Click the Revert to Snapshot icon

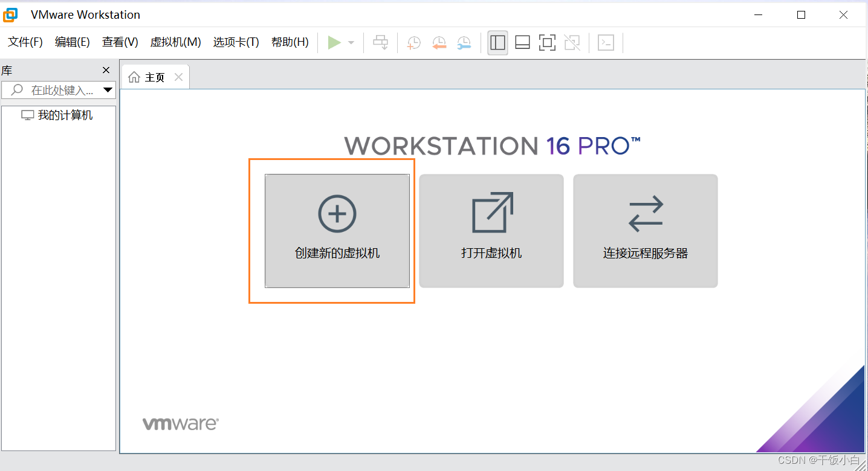coord(439,42)
